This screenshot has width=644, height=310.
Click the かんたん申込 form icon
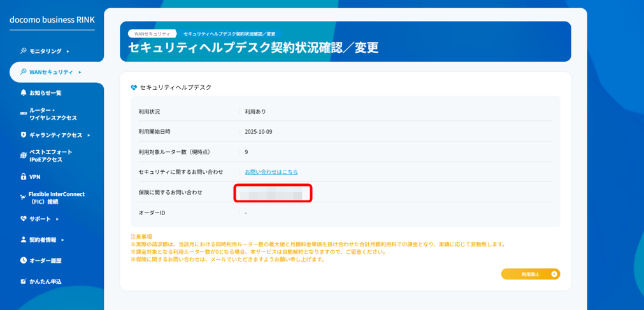(x=24, y=281)
